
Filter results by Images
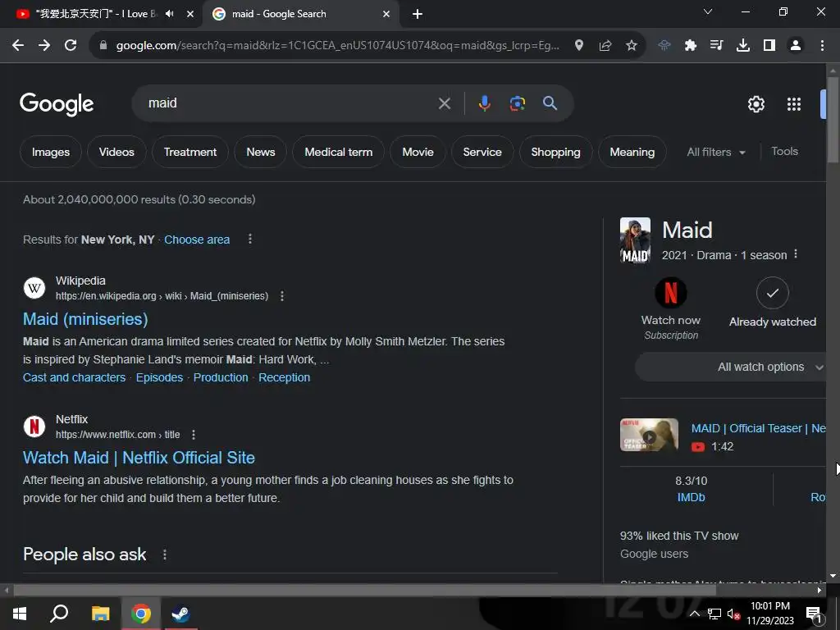51,152
